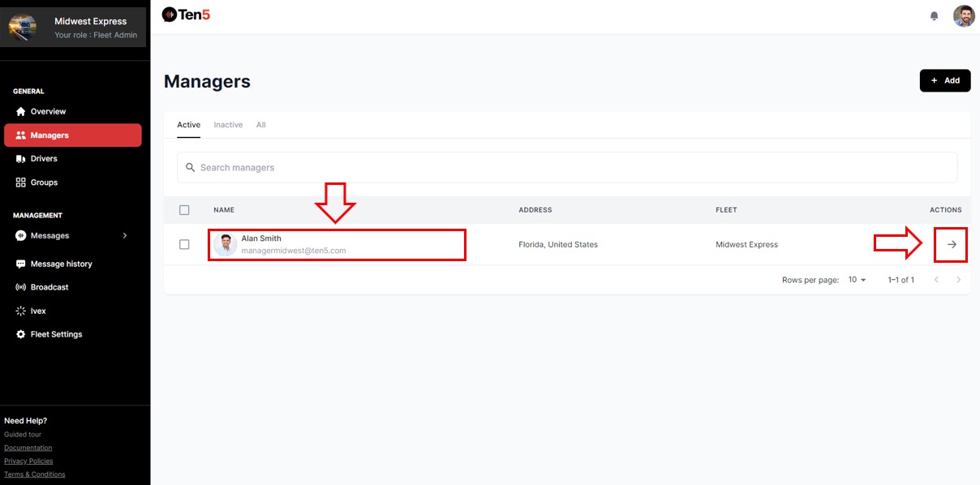Open Overview from the sidebar
This screenshot has width=980, height=485.
point(48,111)
